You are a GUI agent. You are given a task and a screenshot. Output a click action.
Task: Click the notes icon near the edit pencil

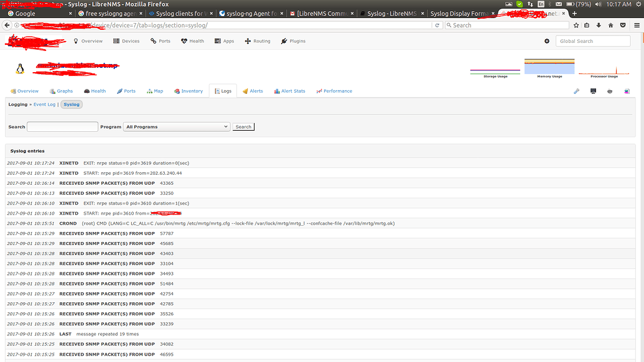610,91
